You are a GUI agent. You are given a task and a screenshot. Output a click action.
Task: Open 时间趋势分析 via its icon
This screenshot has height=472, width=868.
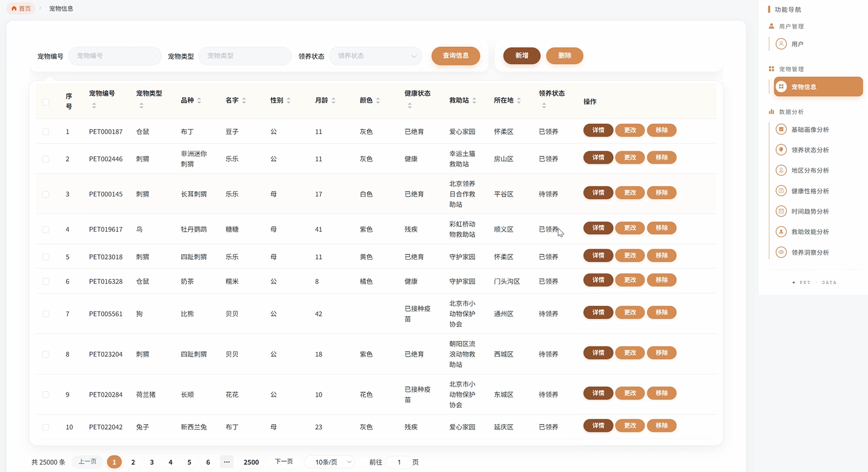(781, 211)
